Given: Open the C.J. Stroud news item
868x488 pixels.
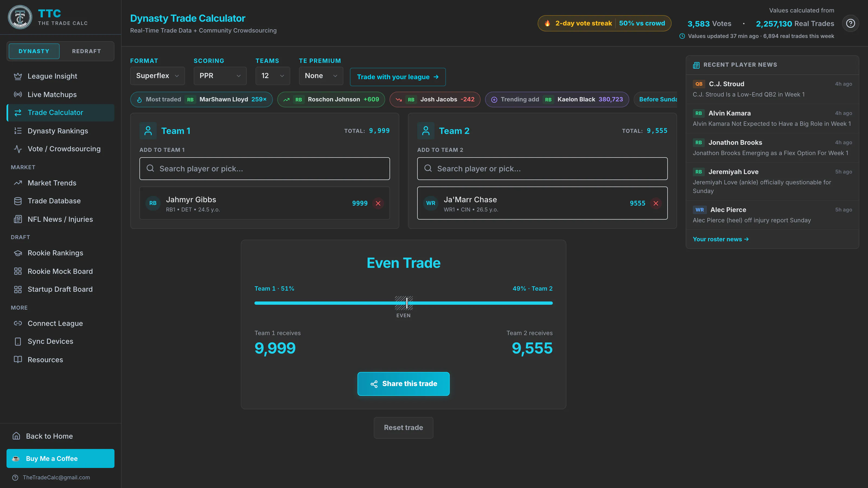Looking at the screenshot, I should pyautogui.click(x=772, y=89).
